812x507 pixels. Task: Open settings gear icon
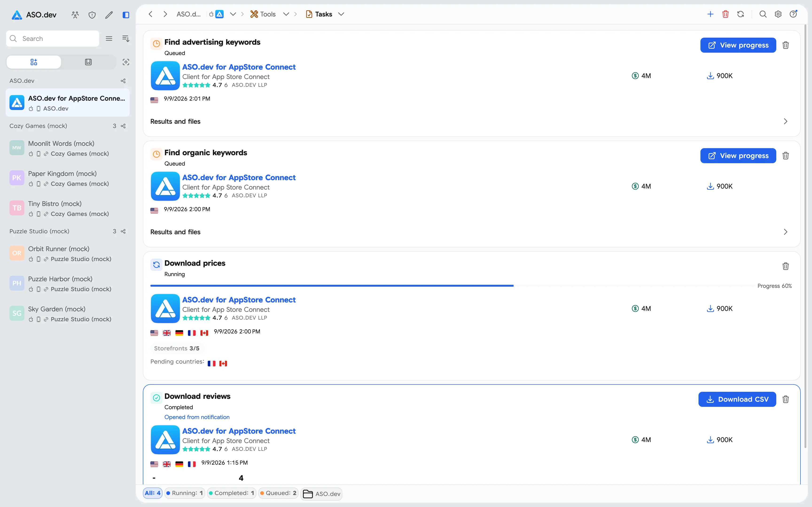click(778, 14)
